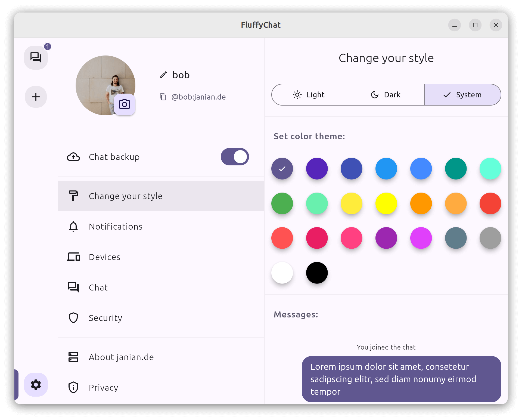Screen dimensions: 522x420
Task: Select the yellow color theme swatch
Action: pyautogui.click(x=386, y=203)
